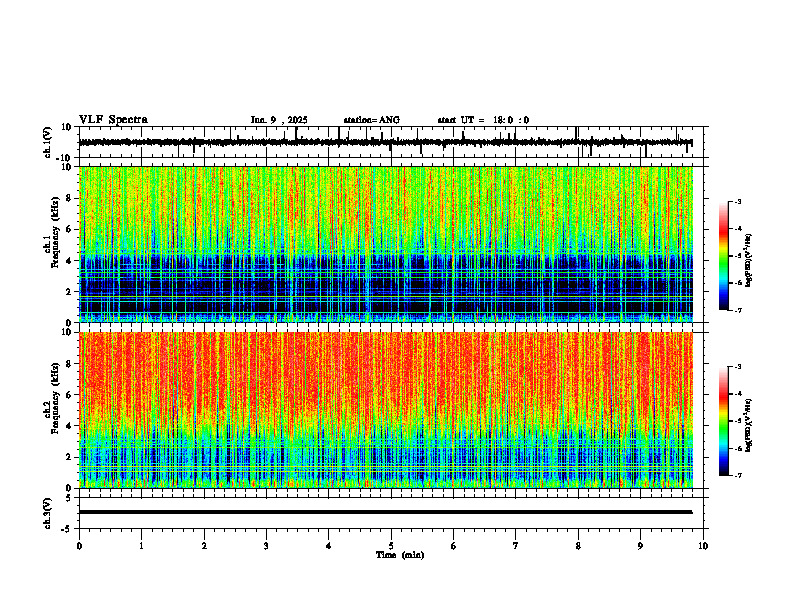Click the 4 kHz tick label of ch.1 spectrogram
Viewport: 792px width, 612px height.
click(x=69, y=261)
